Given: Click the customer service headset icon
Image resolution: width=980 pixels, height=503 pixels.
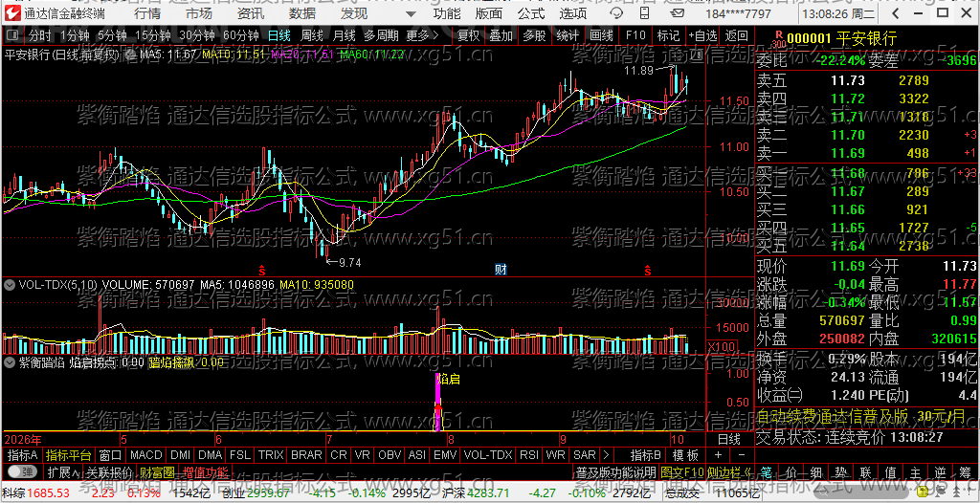Looking at the screenshot, I should (x=615, y=13).
